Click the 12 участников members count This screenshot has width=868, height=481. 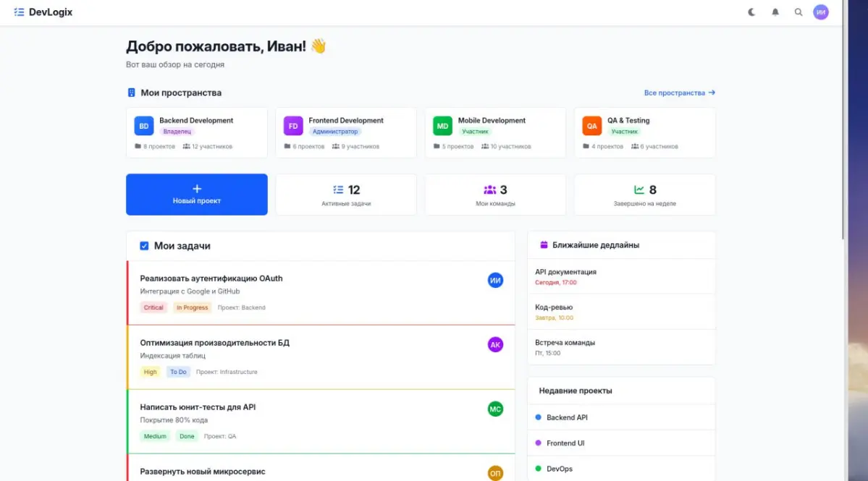point(208,147)
